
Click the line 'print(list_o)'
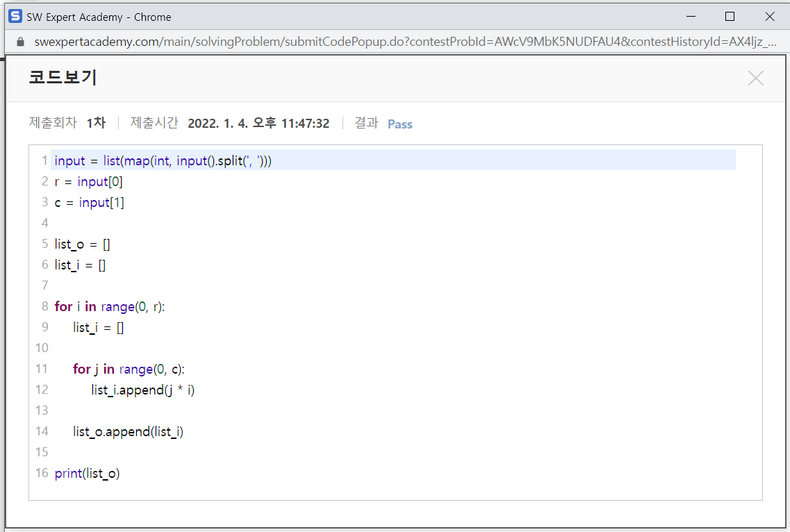tap(87, 474)
